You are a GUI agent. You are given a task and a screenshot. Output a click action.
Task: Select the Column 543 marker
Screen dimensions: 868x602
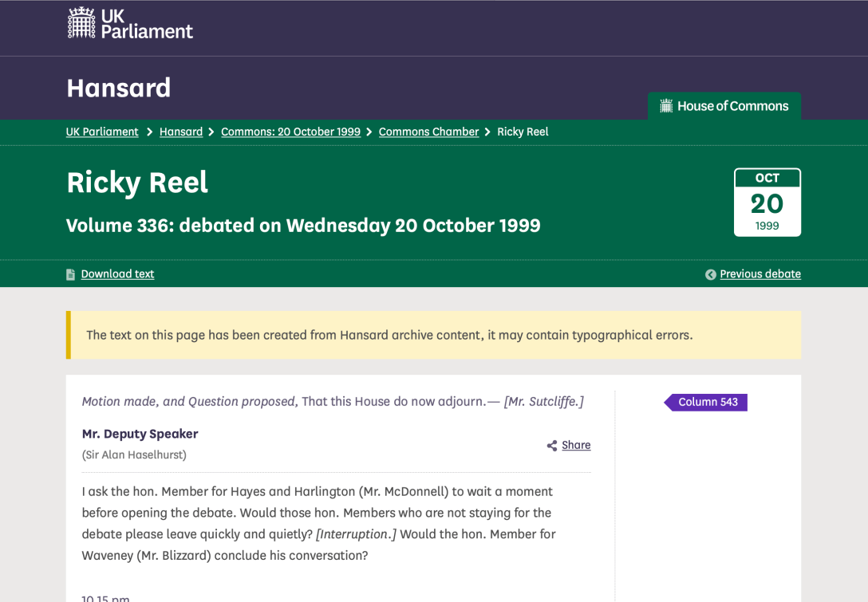click(707, 402)
